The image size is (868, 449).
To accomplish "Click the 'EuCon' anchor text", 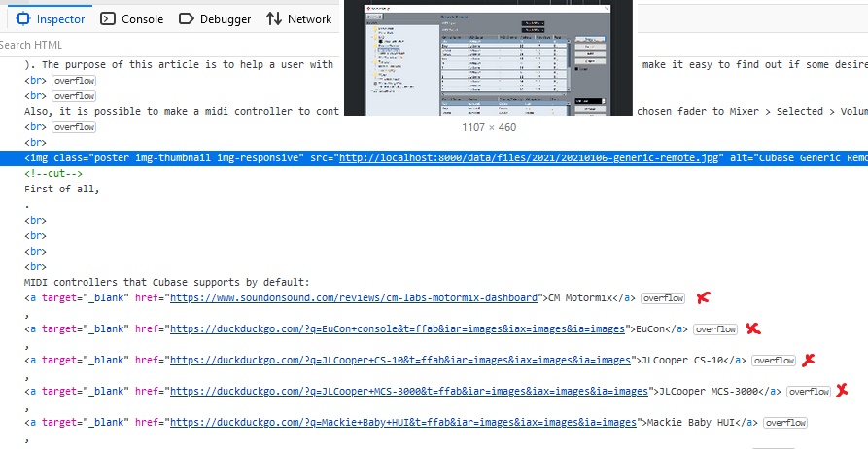I will (650, 328).
